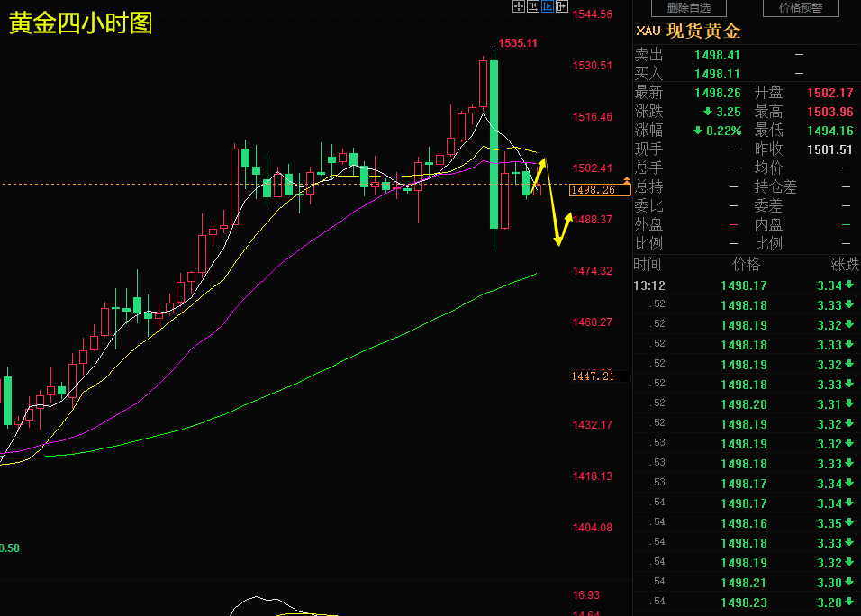Click the second chart toolbar icon

coord(532,6)
